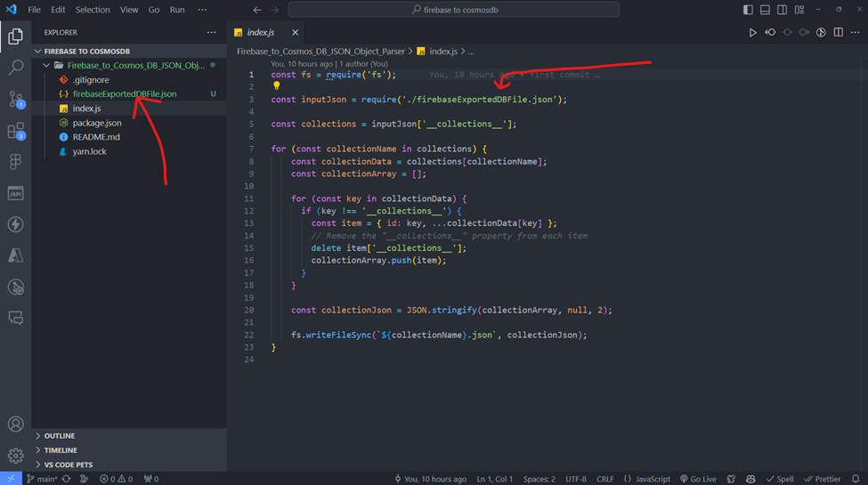Click the lightbulb code action icon
The image size is (868, 485).
276,85
